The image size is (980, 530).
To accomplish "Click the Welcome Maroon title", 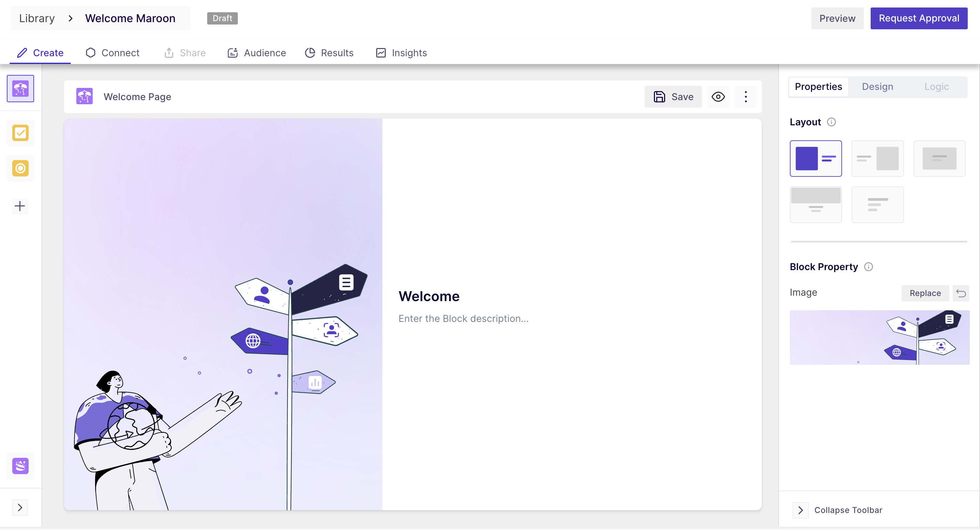I will pos(130,18).
